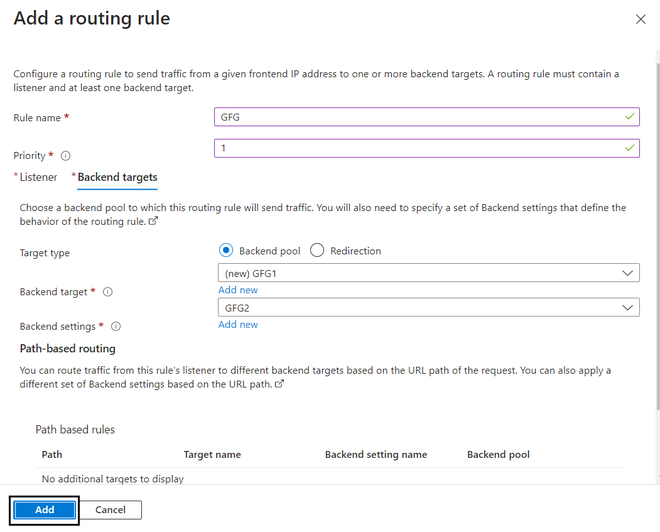
Task: Select the Redirection target type option
Action: tap(317, 251)
